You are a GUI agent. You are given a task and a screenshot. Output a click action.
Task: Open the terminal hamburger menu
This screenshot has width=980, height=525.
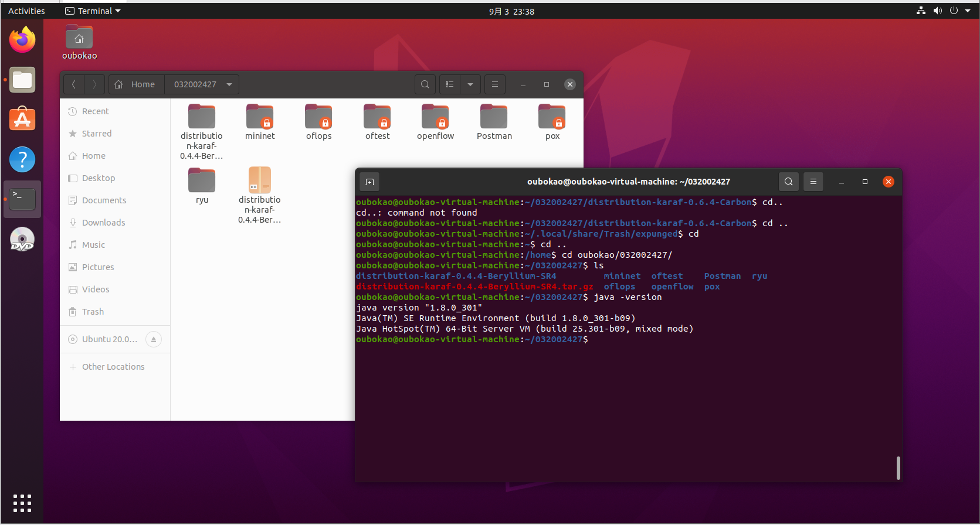pos(813,182)
